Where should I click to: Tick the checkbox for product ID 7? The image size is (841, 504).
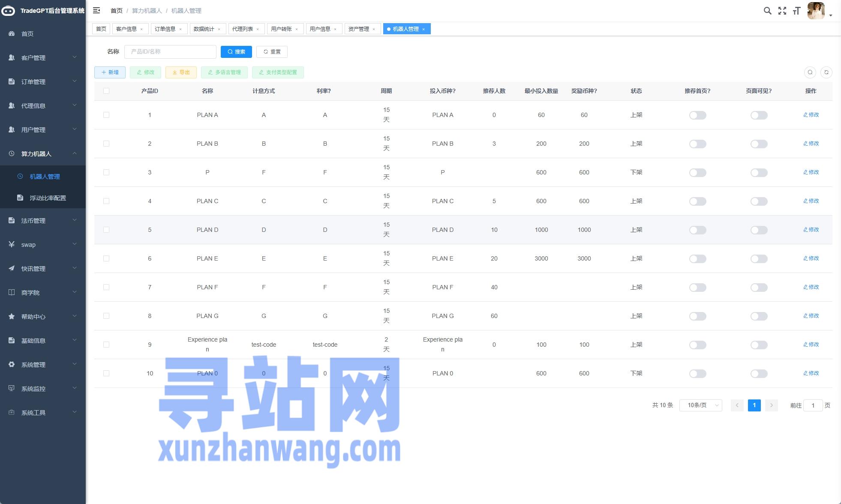pyautogui.click(x=106, y=287)
